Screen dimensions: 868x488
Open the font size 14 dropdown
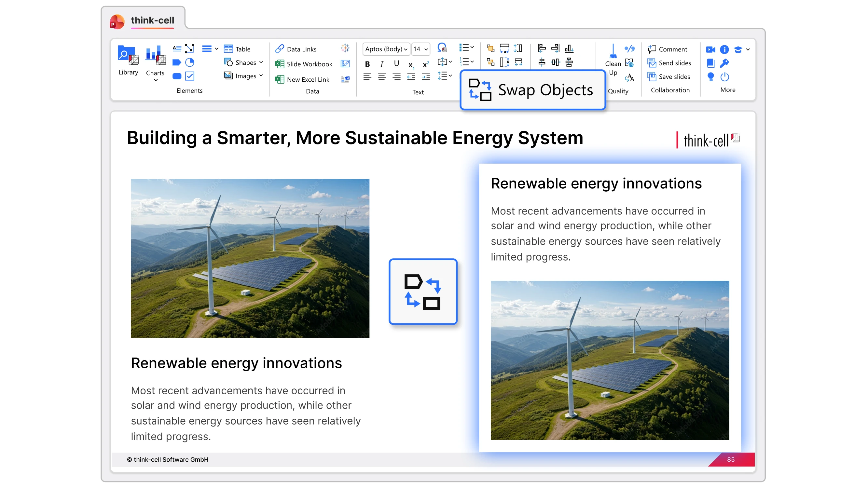click(426, 49)
